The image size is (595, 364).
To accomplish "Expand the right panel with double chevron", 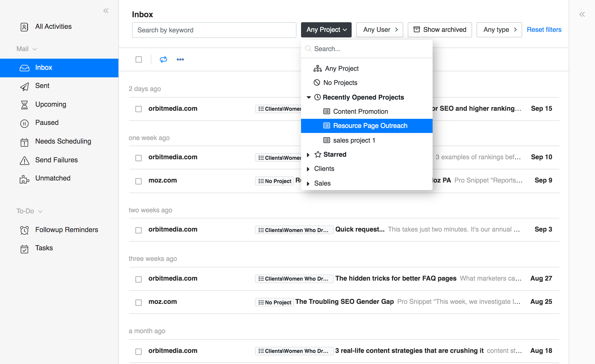I will pos(582,14).
